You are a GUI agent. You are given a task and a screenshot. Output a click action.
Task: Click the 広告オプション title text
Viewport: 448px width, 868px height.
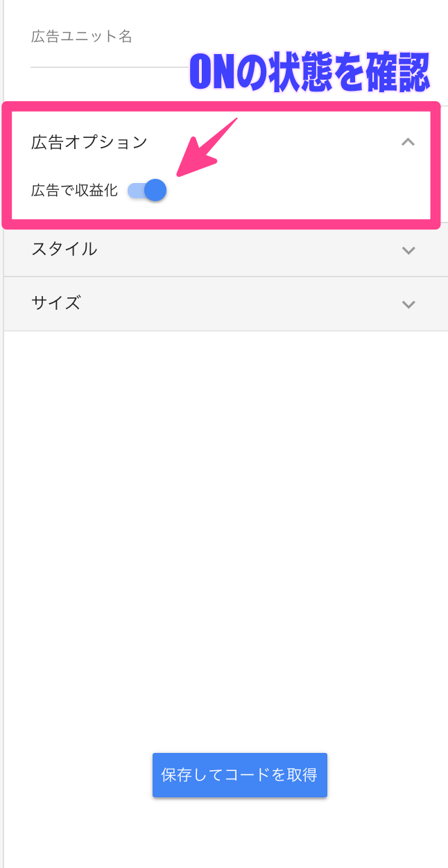89,142
